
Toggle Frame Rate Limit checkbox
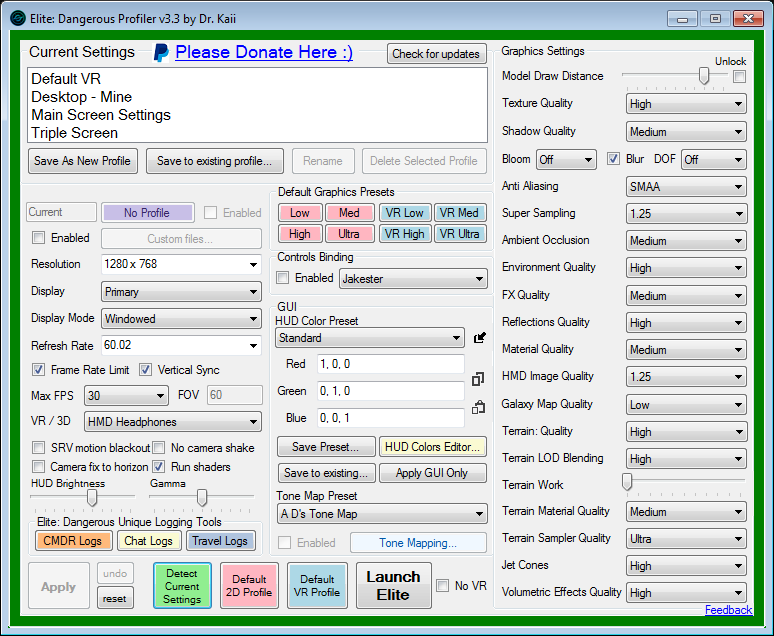coord(38,370)
